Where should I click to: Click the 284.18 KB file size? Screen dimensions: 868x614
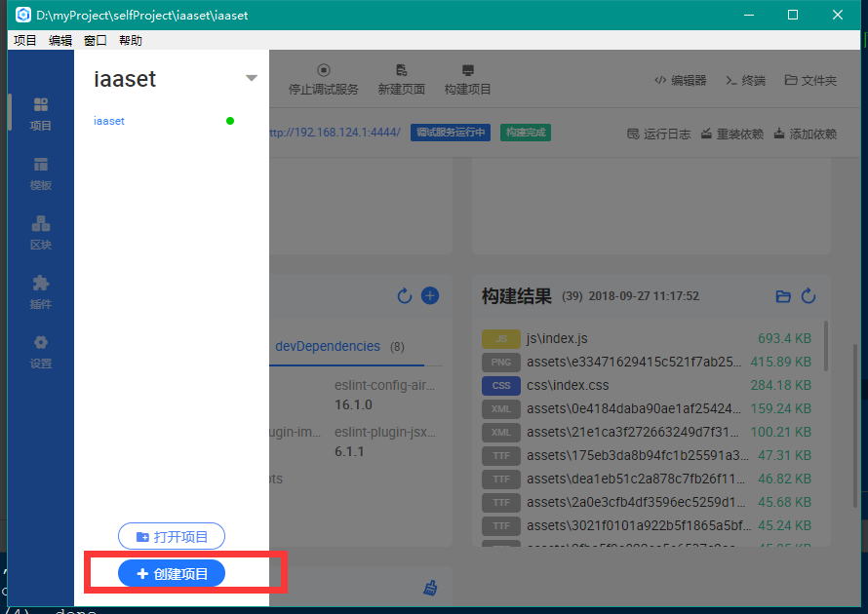[x=780, y=385]
